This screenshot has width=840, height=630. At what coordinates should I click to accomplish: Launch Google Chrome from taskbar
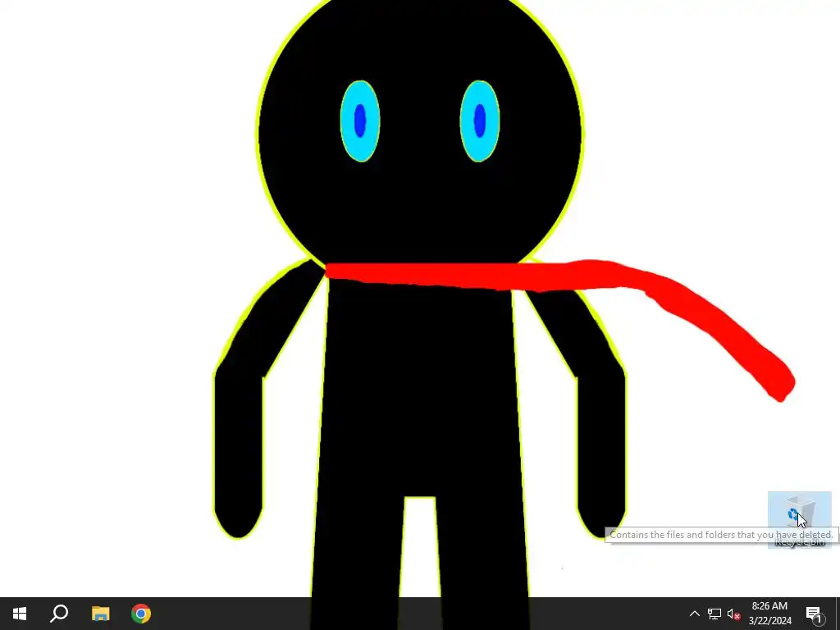[141, 614]
